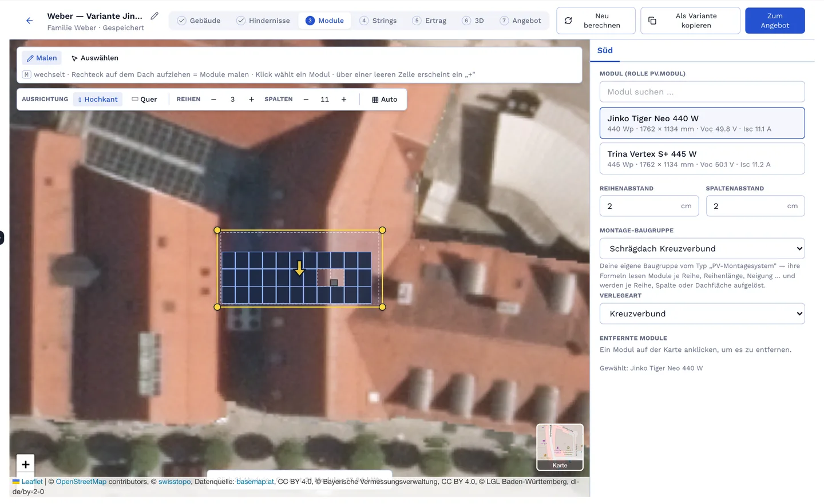The width and height of the screenshot is (824, 504).
Task: Select the top-left yellow corner handle
Action: point(217,230)
